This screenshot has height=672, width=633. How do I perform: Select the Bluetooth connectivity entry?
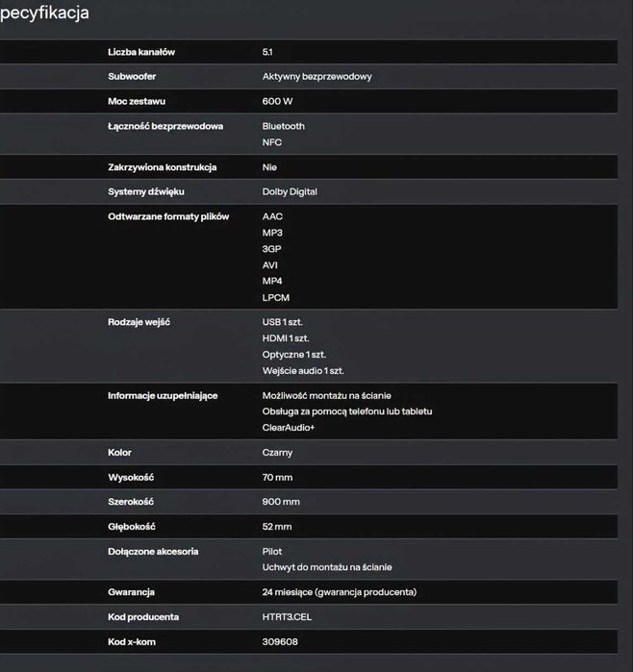click(283, 126)
